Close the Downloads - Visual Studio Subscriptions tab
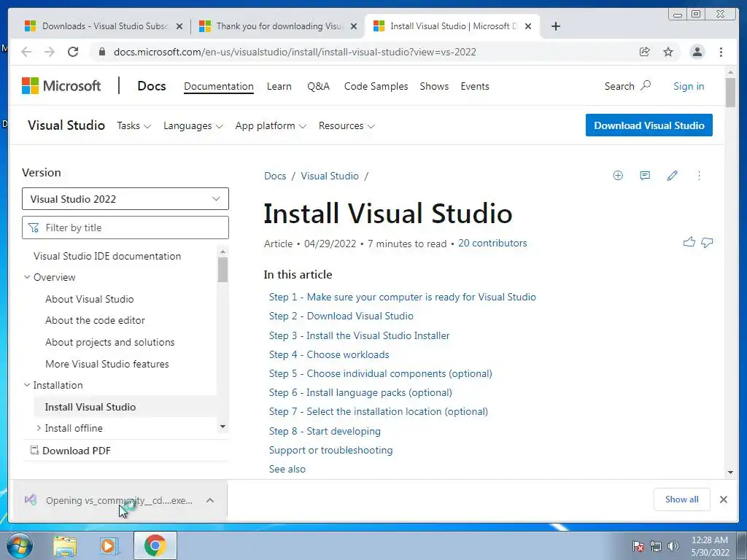The width and height of the screenshot is (747, 560). (x=179, y=26)
